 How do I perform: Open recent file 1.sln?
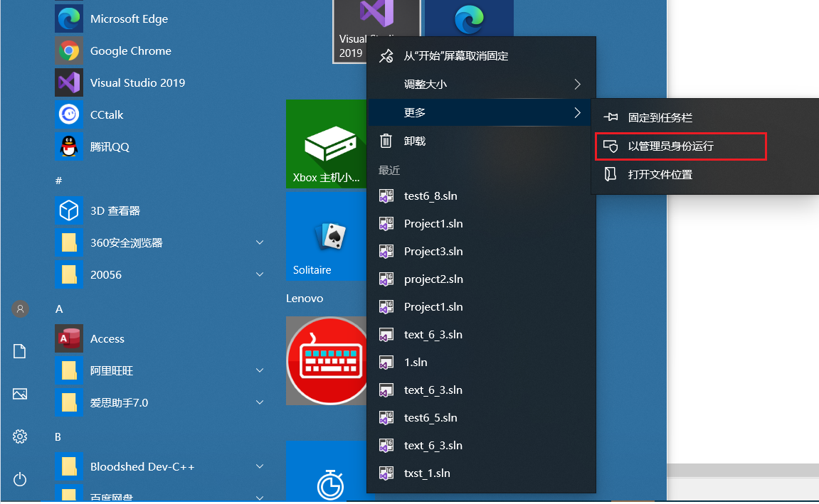482,362
